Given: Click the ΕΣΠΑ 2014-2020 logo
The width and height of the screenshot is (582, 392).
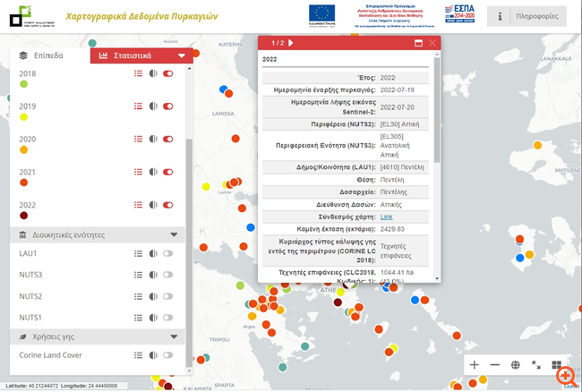Looking at the screenshot, I should tap(460, 14).
